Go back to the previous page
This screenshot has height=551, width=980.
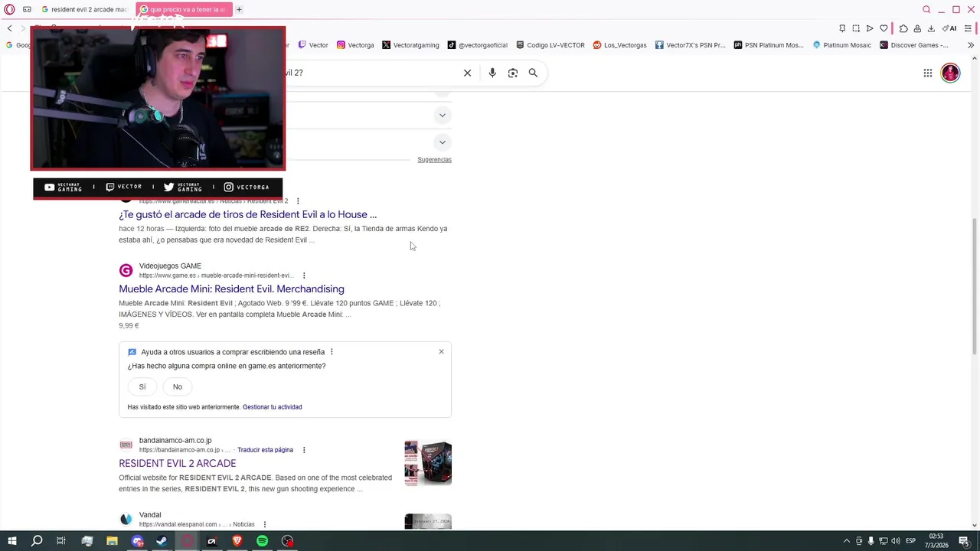click(9, 28)
